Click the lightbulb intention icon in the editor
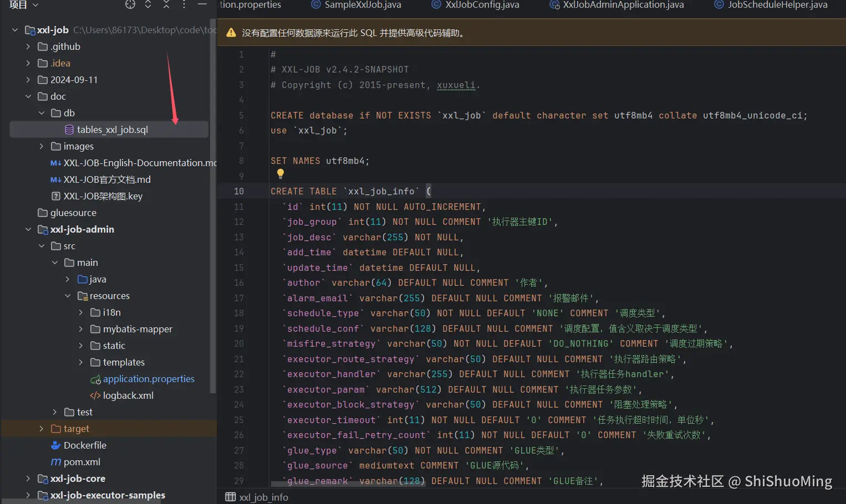This screenshot has width=846, height=504. click(281, 173)
